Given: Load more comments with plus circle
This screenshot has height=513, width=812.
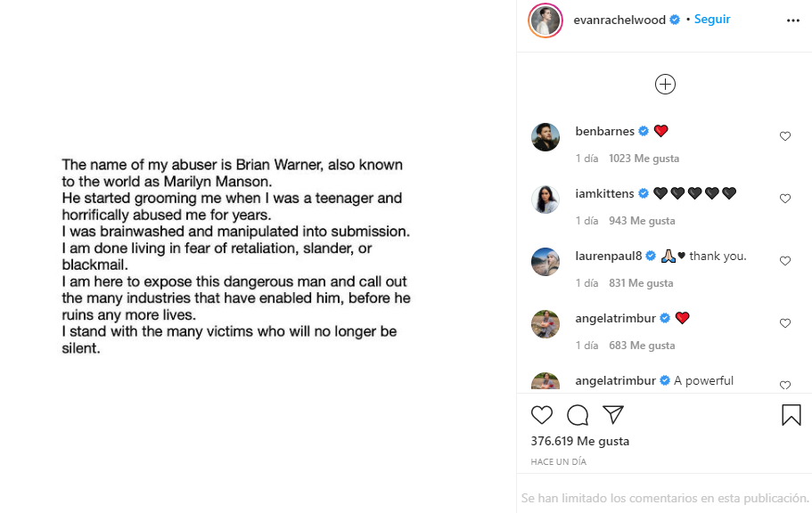Looking at the screenshot, I should [x=665, y=85].
